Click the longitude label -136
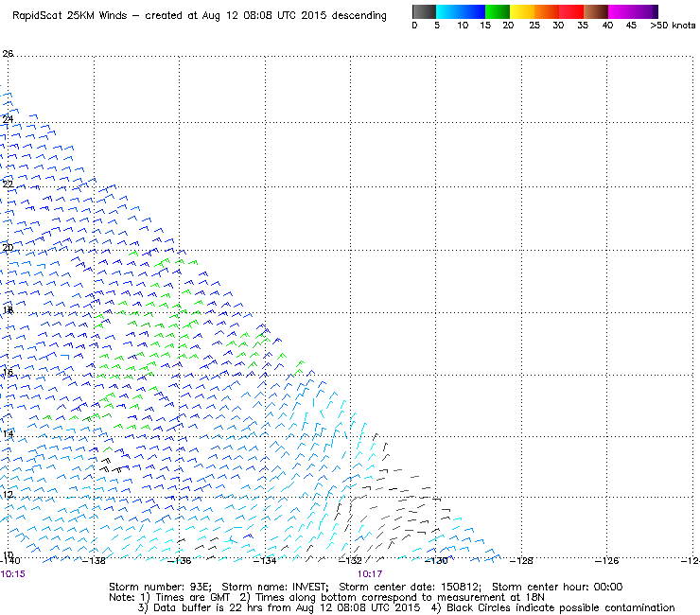 (179, 560)
